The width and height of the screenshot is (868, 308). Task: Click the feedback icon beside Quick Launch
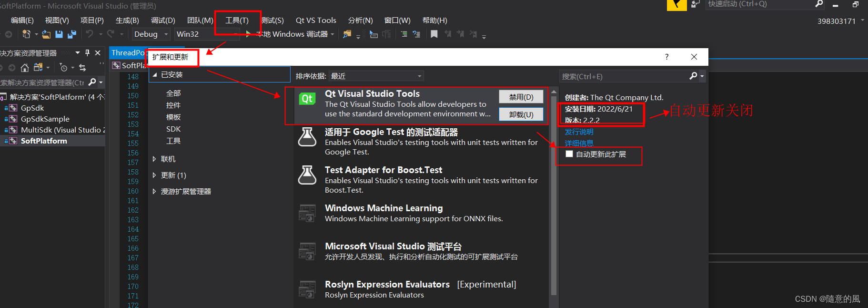[x=696, y=4]
